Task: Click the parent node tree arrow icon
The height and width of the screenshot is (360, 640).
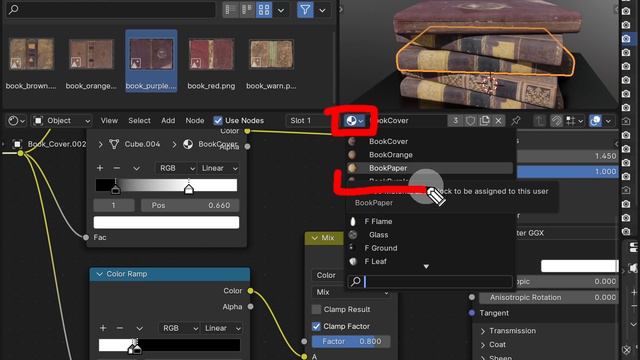Action: coord(540,121)
